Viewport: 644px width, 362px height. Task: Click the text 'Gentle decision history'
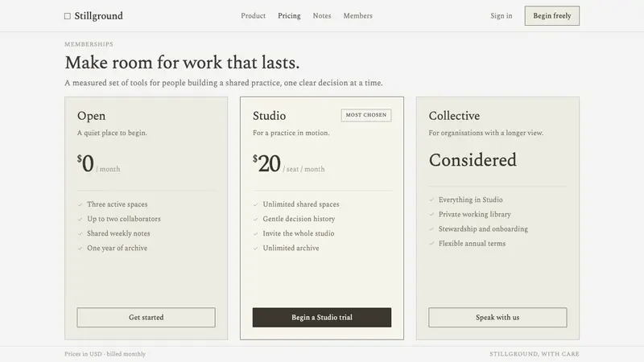pyautogui.click(x=299, y=219)
